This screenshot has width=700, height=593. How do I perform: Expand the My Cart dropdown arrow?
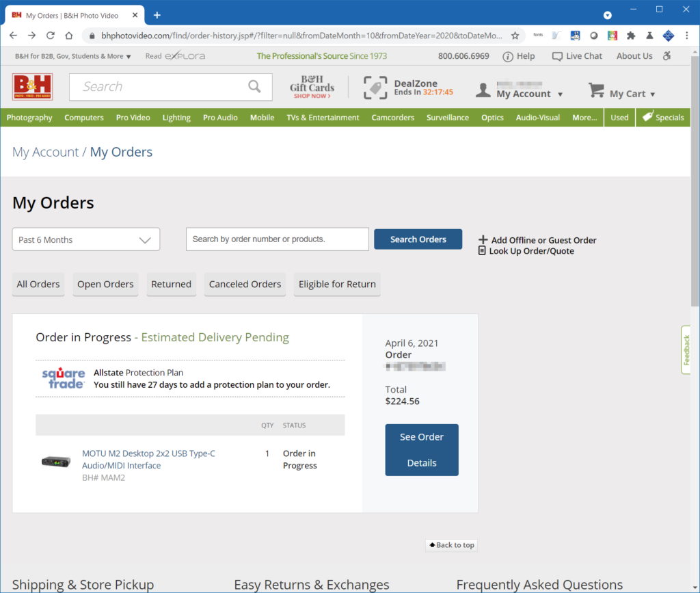tap(653, 94)
